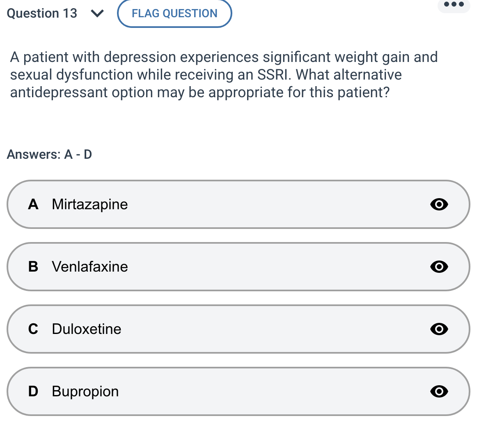Click the letter B badge
Screen dimensions: 486x448
coord(34,267)
